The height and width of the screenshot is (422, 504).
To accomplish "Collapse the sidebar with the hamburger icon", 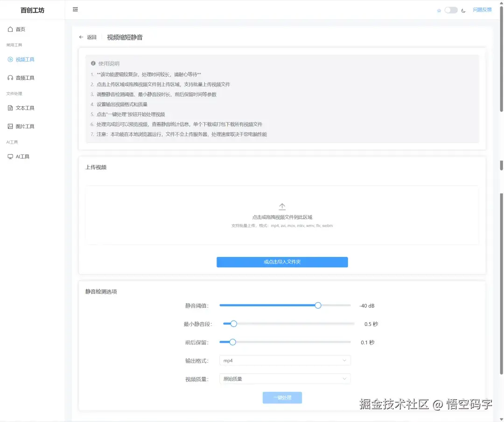I will click(x=75, y=9).
